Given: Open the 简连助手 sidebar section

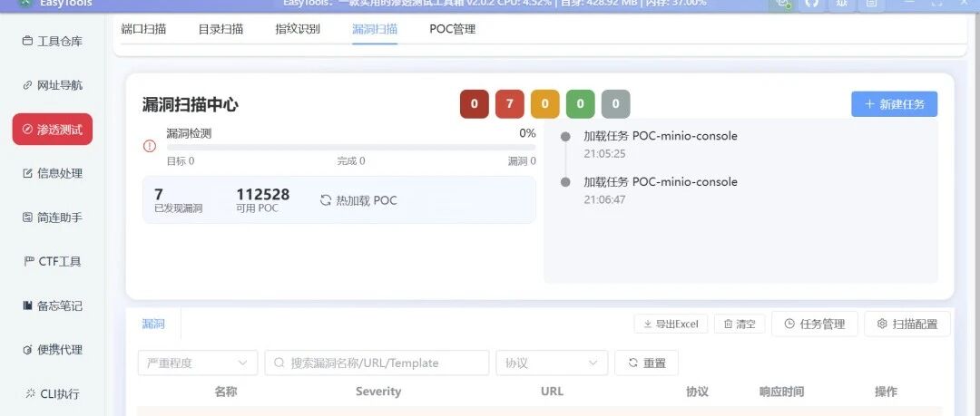Looking at the screenshot, I should point(53,218).
